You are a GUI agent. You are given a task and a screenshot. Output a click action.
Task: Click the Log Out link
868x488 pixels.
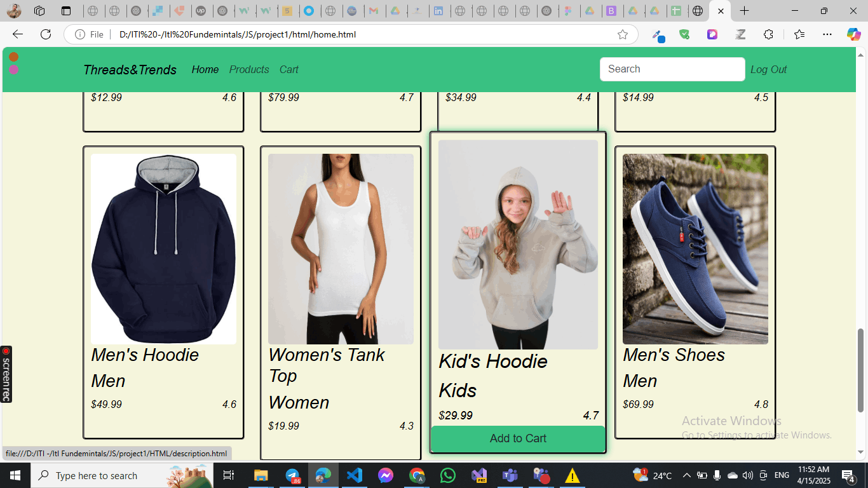pyautogui.click(x=768, y=69)
